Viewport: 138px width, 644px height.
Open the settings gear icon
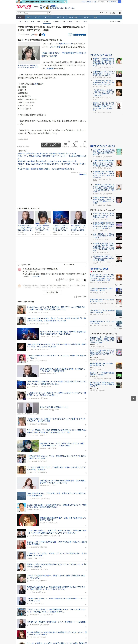(120, 13)
